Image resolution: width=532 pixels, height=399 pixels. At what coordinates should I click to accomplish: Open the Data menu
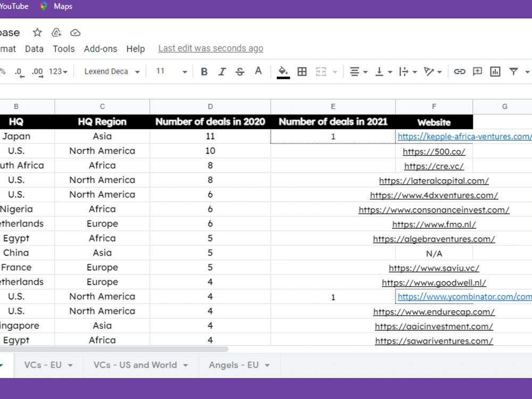pyautogui.click(x=34, y=49)
